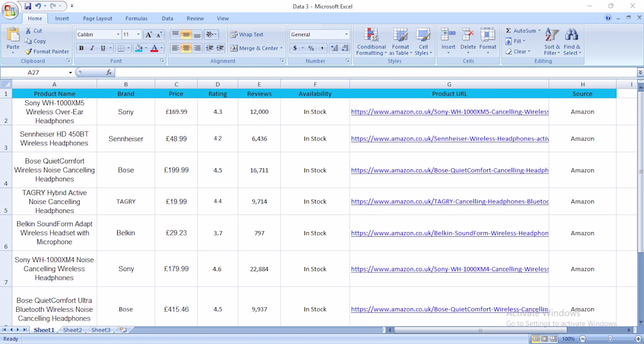Open the Formulas ribbon tab
This screenshot has width=644, height=344.
[x=136, y=19]
